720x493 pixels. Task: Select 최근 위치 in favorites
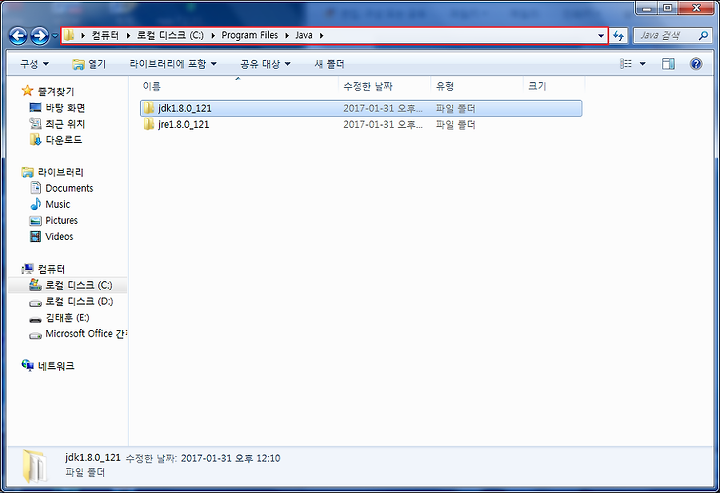pyautogui.click(x=65, y=124)
